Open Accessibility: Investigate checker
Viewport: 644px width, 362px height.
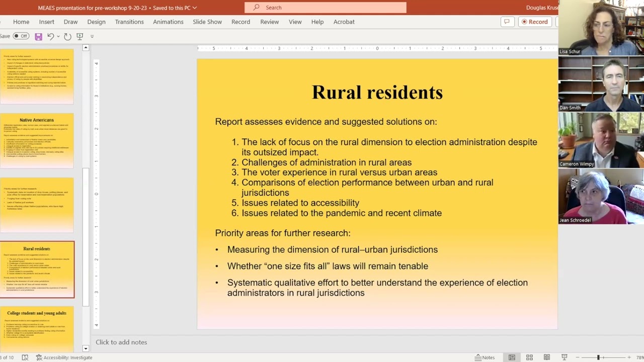coord(64,357)
